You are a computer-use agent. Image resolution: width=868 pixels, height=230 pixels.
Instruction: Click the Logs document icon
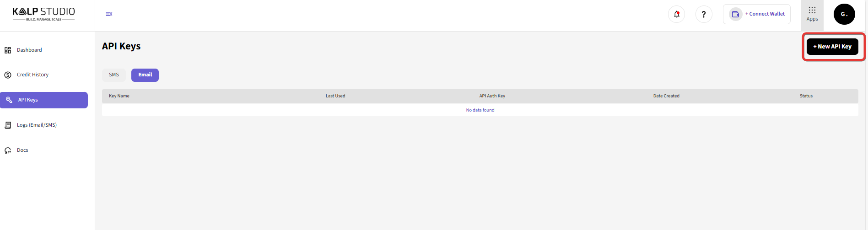click(8, 125)
